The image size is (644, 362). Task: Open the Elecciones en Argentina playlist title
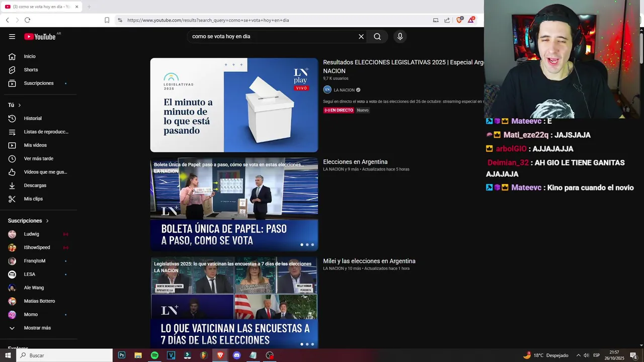(355, 162)
